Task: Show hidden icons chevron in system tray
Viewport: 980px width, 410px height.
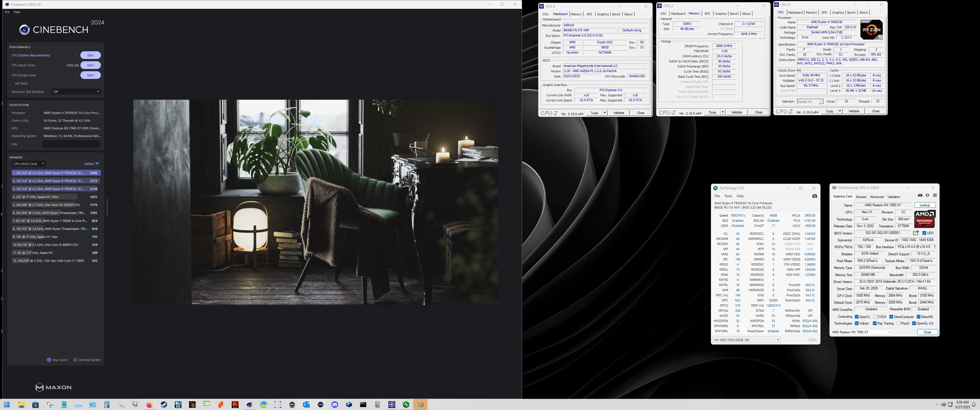Action: 936,405
